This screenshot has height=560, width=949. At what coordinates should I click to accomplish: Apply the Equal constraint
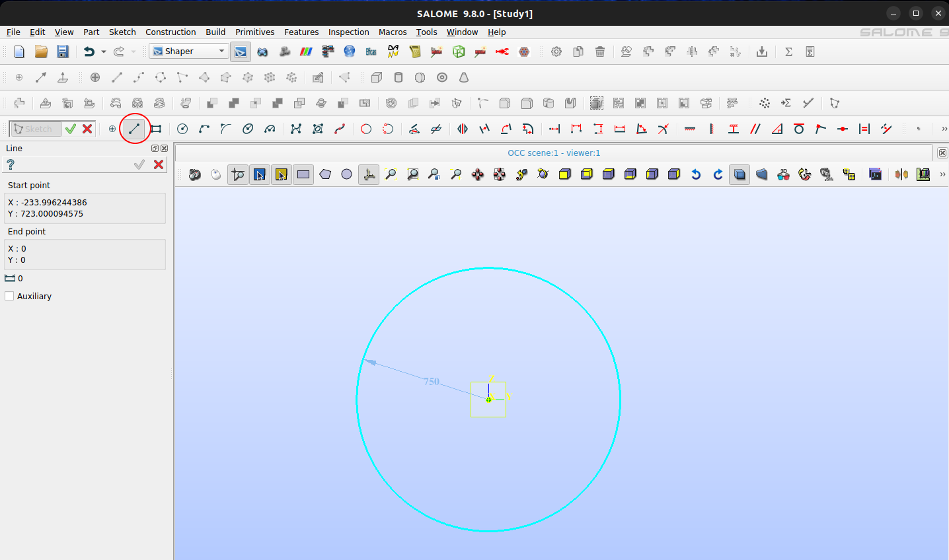[x=864, y=129]
